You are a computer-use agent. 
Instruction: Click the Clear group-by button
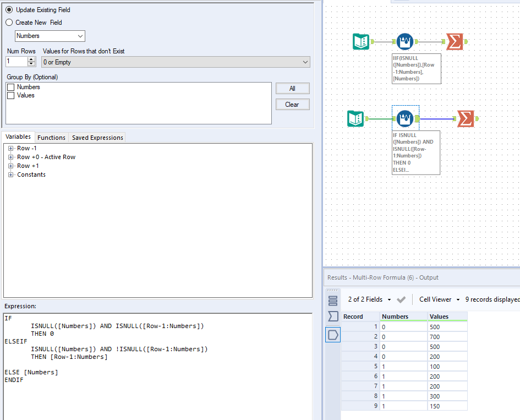point(293,105)
